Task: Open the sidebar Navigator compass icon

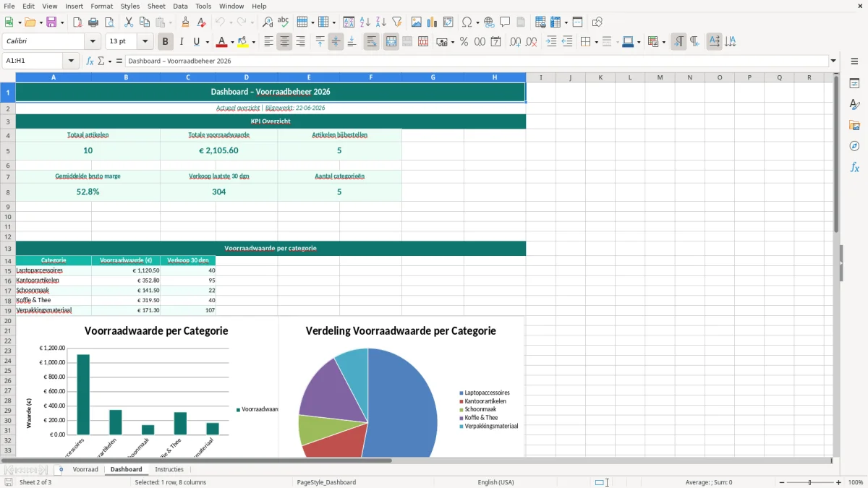Action: (854, 146)
